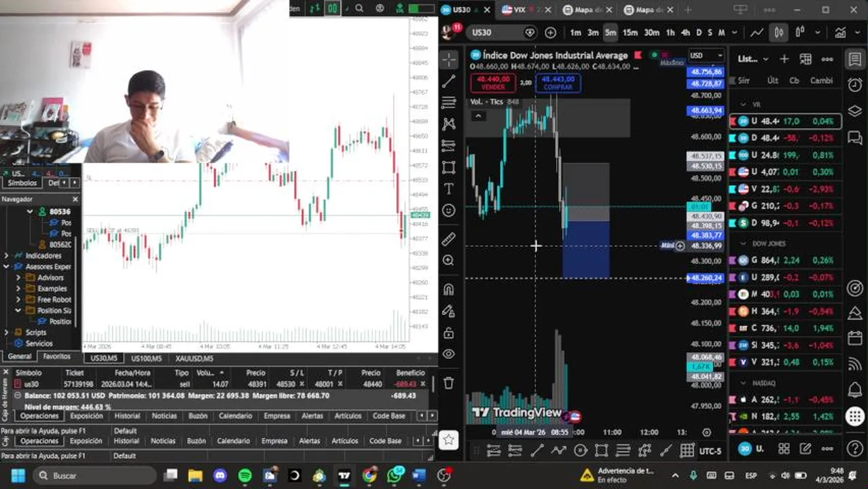Select the 4h timeframe
868x489 pixels.
tap(685, 33)
